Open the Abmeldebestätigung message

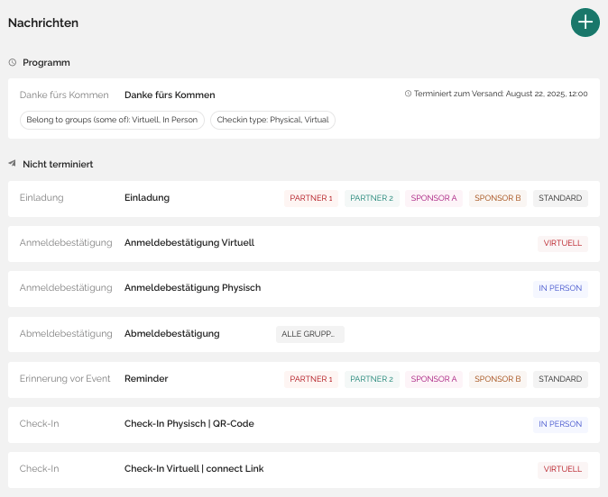tap(304, 334)
